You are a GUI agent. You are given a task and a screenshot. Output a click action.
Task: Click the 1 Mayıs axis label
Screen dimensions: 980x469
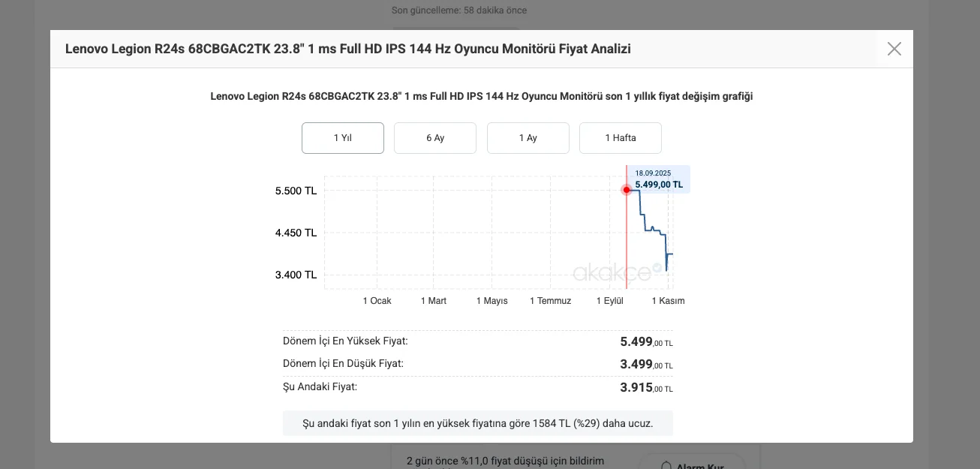(492, 301)
